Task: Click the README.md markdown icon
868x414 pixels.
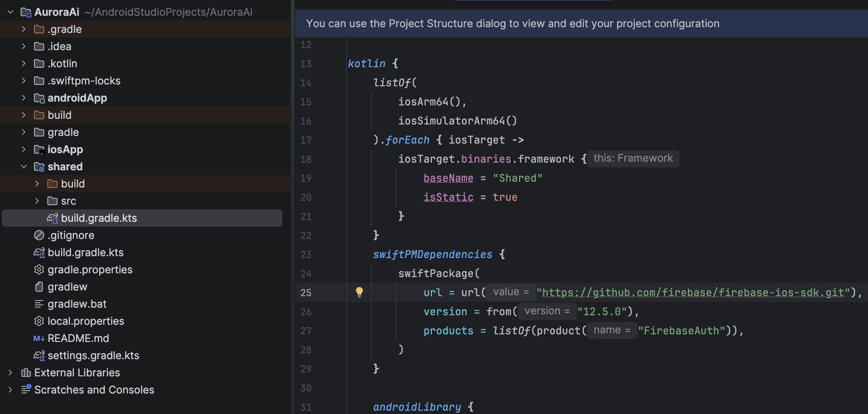Action: point(39,338)
